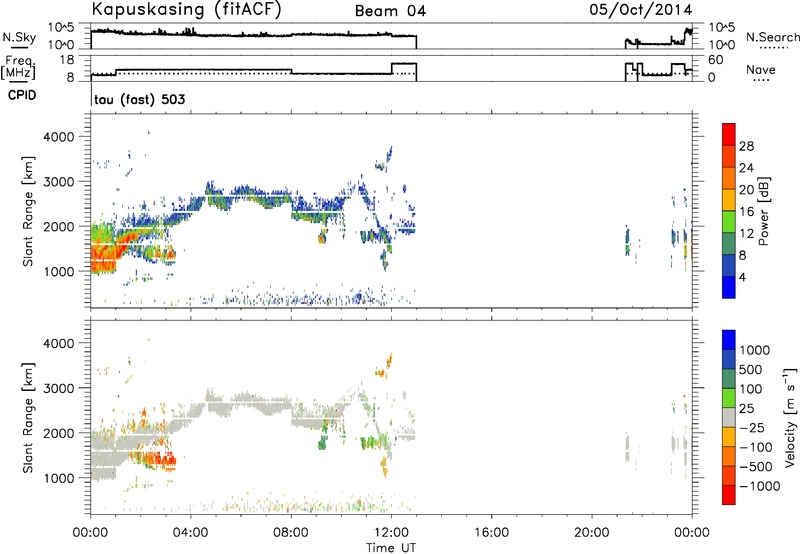The height and width of the screenshot is (554, 800).
Task: Pick the gray segment of Velocity color bar
Action: [x=729, y=417]
